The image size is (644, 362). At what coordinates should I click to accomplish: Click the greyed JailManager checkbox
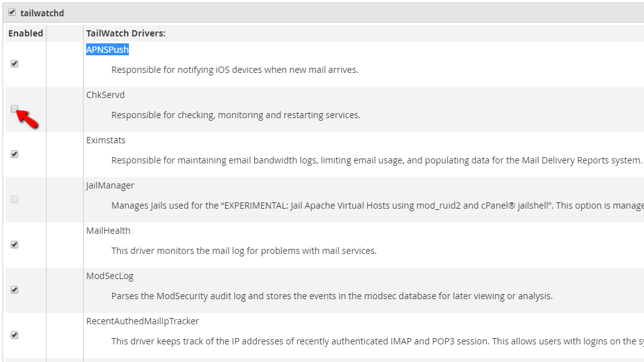click(x=14, y=199)
